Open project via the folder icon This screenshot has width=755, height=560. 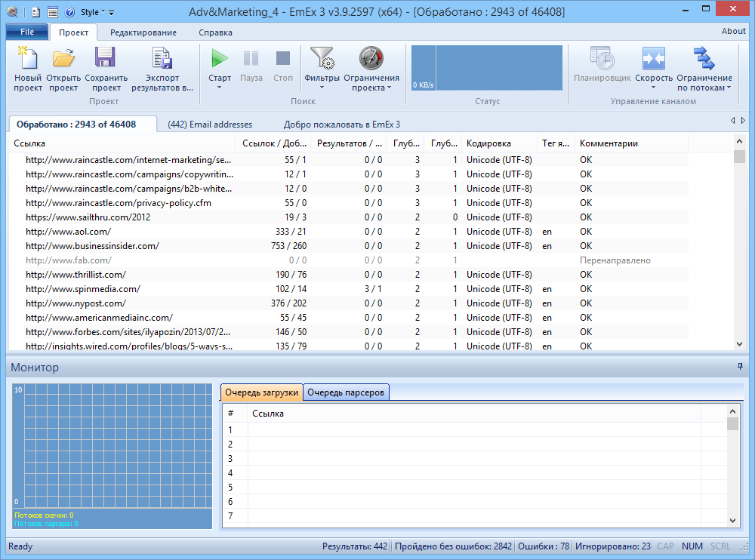point(63,58)
